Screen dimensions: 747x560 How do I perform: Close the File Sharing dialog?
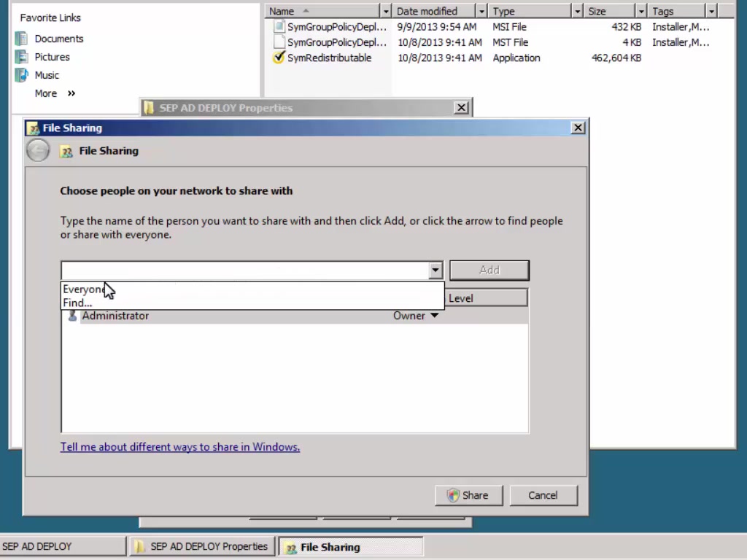click(578, 128)
